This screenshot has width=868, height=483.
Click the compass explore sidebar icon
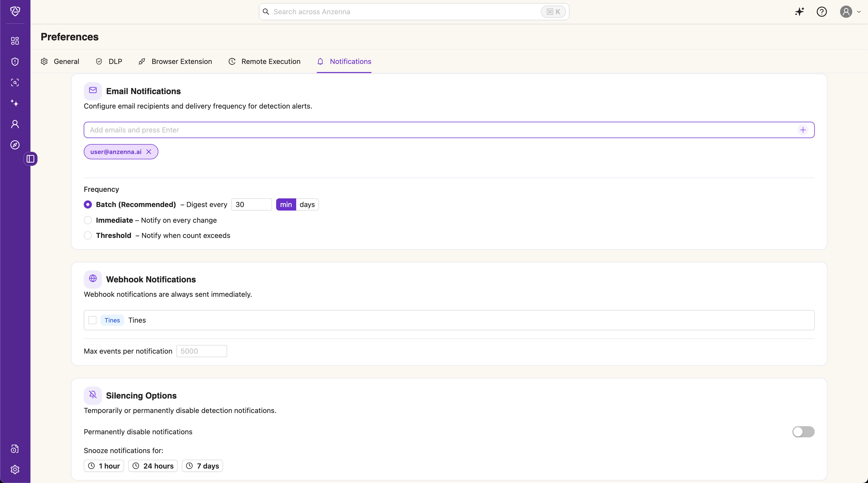15,145
